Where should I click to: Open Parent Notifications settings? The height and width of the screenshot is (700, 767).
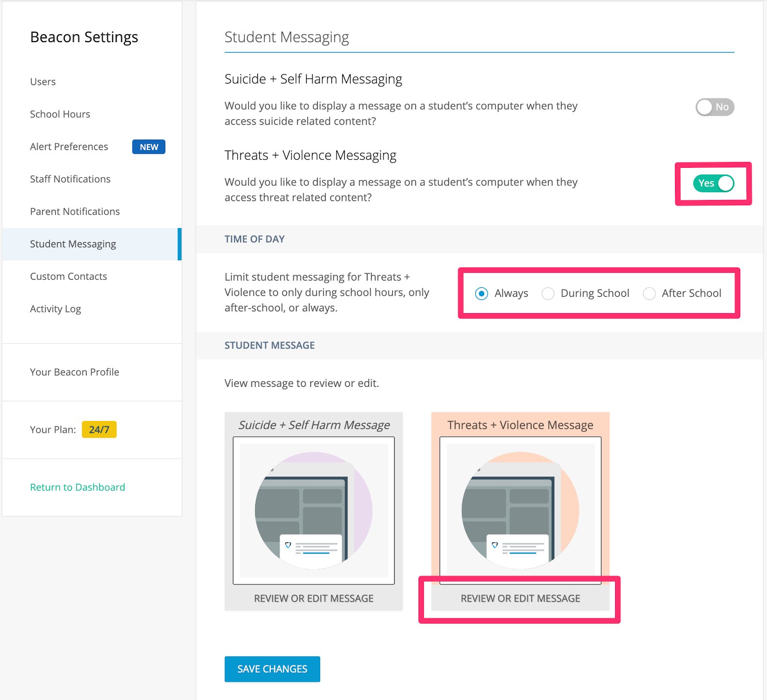(75, 211)
